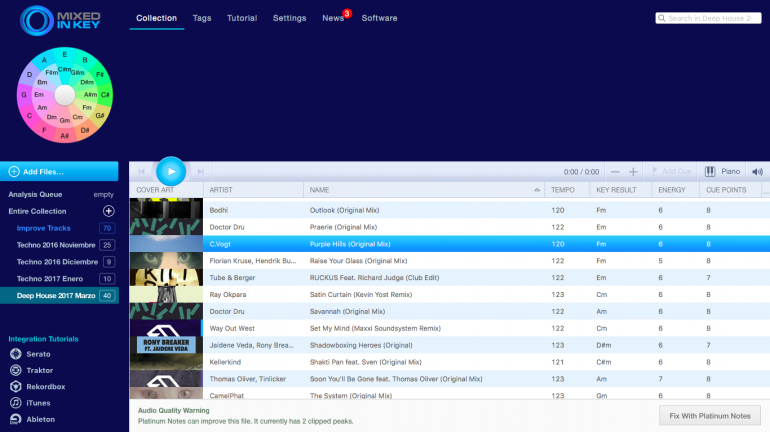The height and width of the screenshot is (432, 770).
Task: Sort by the Energy column header
Action: coord(676,190)
